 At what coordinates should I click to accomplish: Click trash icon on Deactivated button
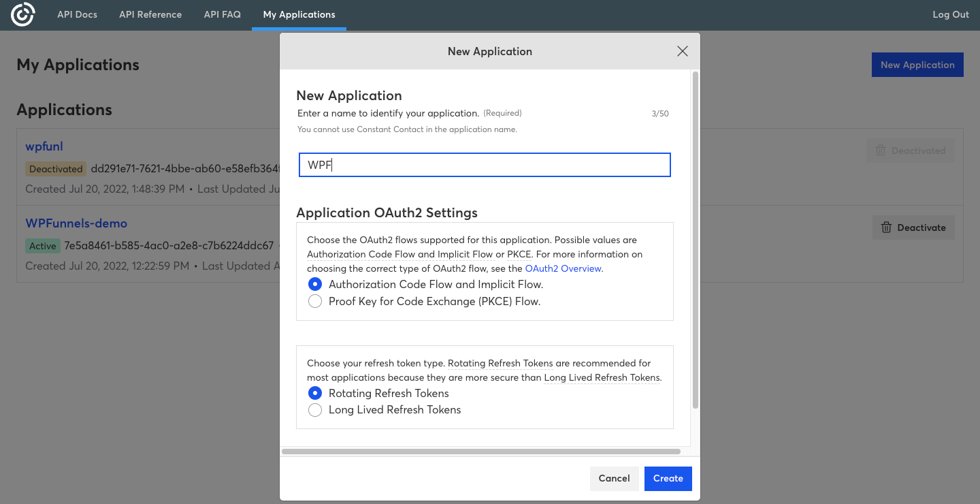click(881, 151)
